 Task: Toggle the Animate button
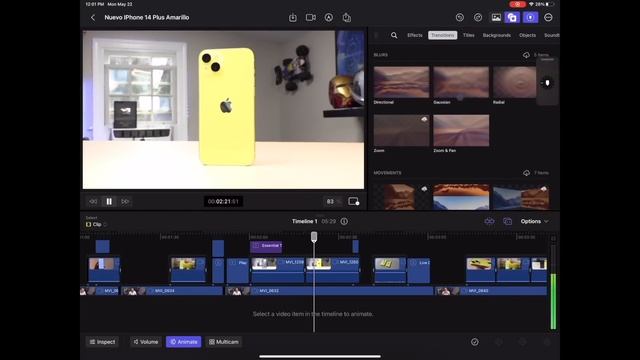pyautogui.click(x=184, y=342)
